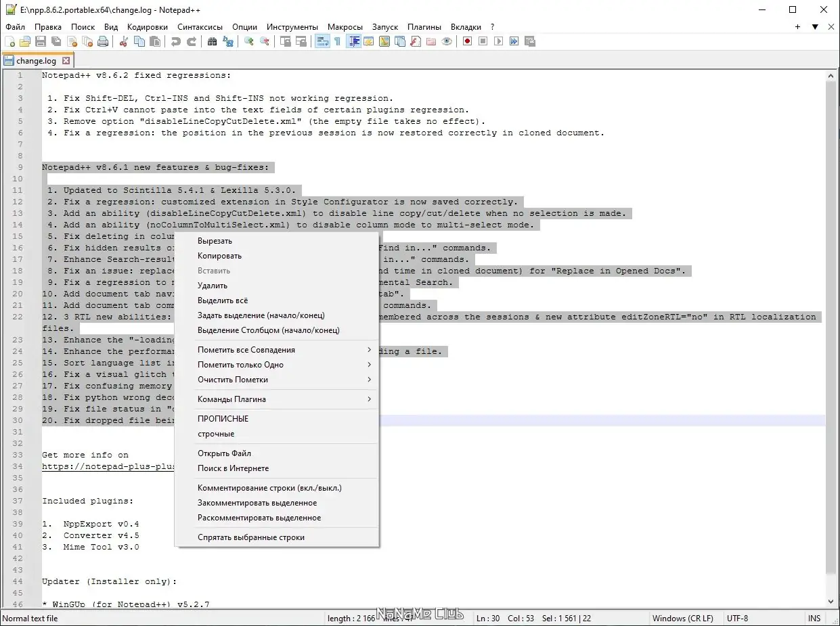Image resolution: width=840 pixels, height=626 pixels.
Task: Click the Undo arrow toolbar icon
Action: (x=175, y=41)
